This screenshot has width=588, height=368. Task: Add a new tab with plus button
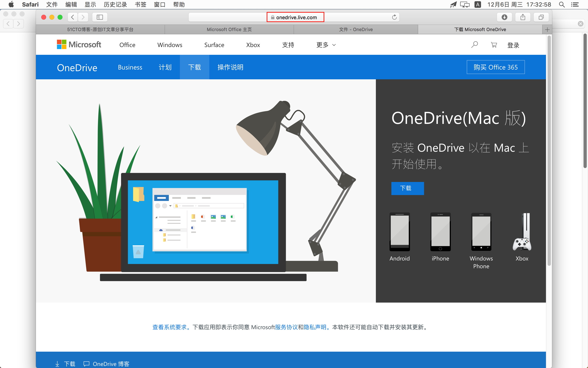click(x=547, y=29)
